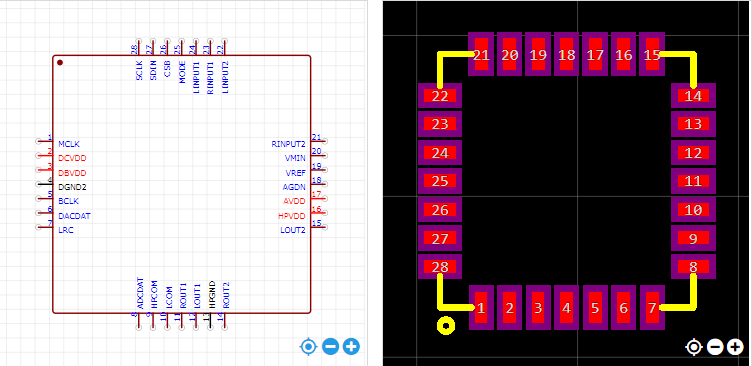752x366 pixels.
Task: Select footprint pad 8
Action: point(693,267)
